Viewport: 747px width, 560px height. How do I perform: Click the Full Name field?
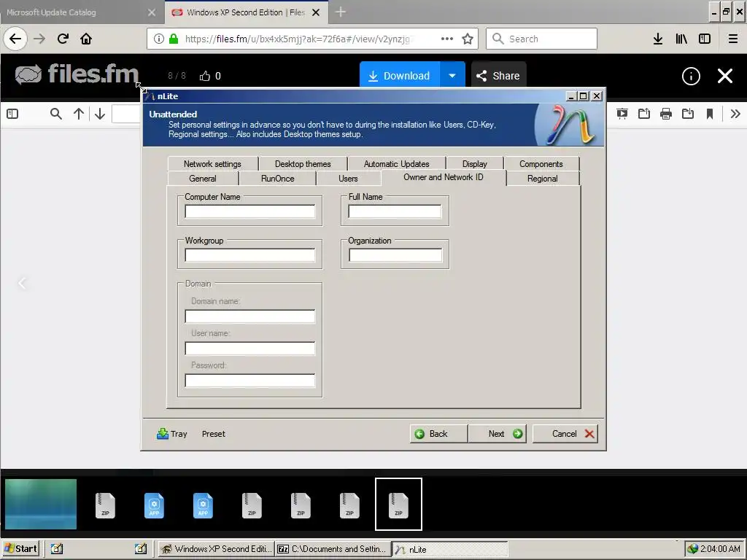pos(395,211)
